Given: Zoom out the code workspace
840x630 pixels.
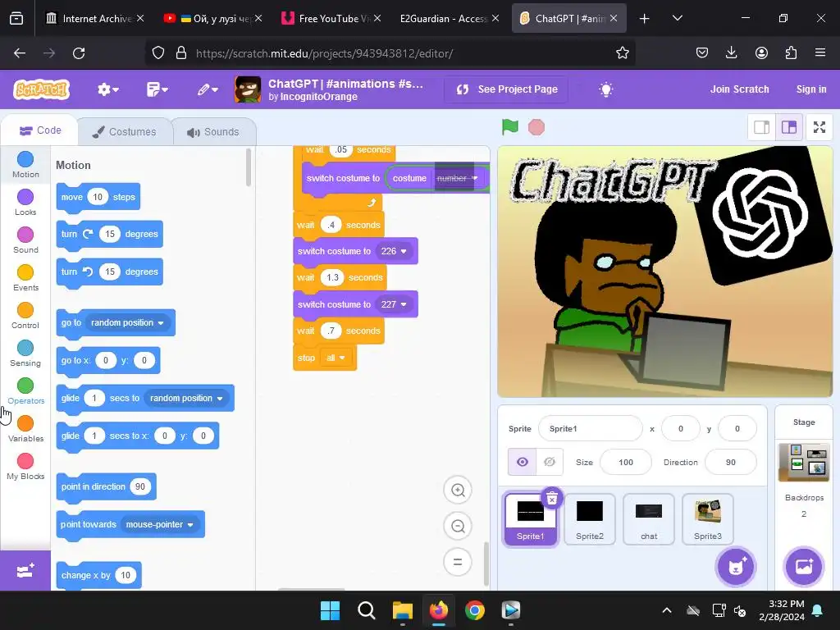Looking at the screenshot, I should [458, 526].
